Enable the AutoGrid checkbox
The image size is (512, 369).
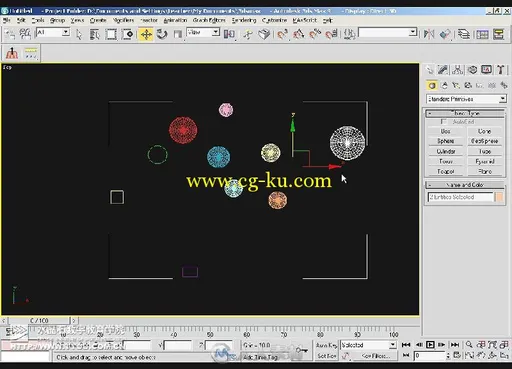[x=444, y=122]
